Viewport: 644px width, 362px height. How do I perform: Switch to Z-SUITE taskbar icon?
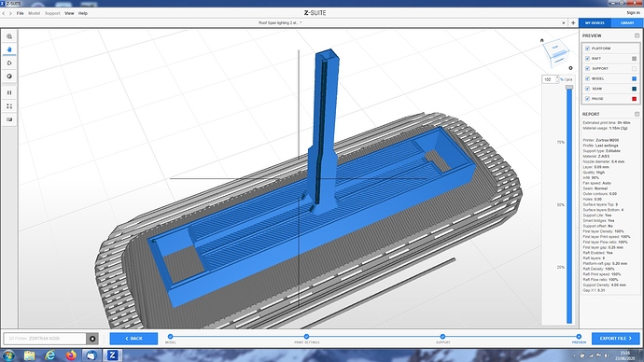click(112, 355)
